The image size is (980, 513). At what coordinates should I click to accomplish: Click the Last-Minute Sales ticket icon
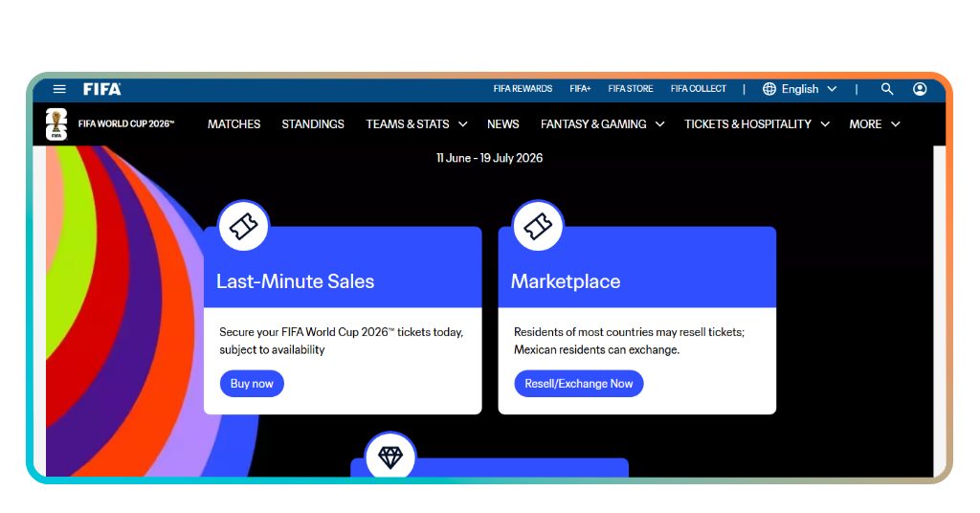(243, 226)
